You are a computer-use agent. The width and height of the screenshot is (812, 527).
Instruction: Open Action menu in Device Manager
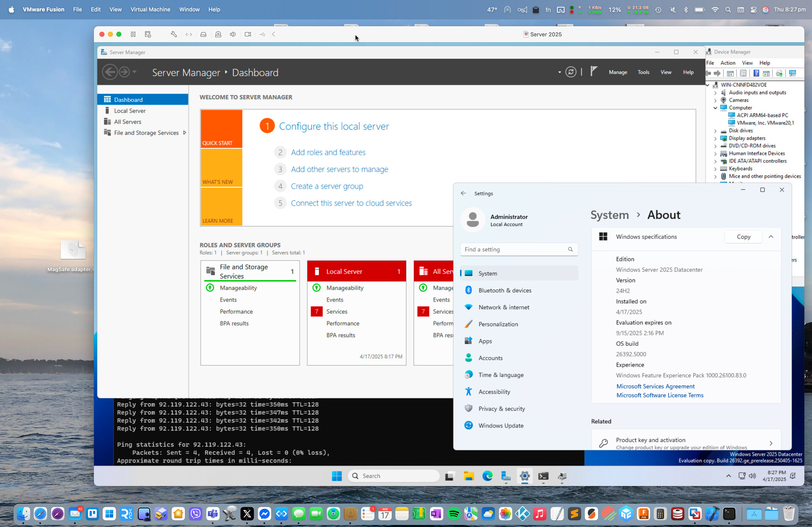[728, 63]
